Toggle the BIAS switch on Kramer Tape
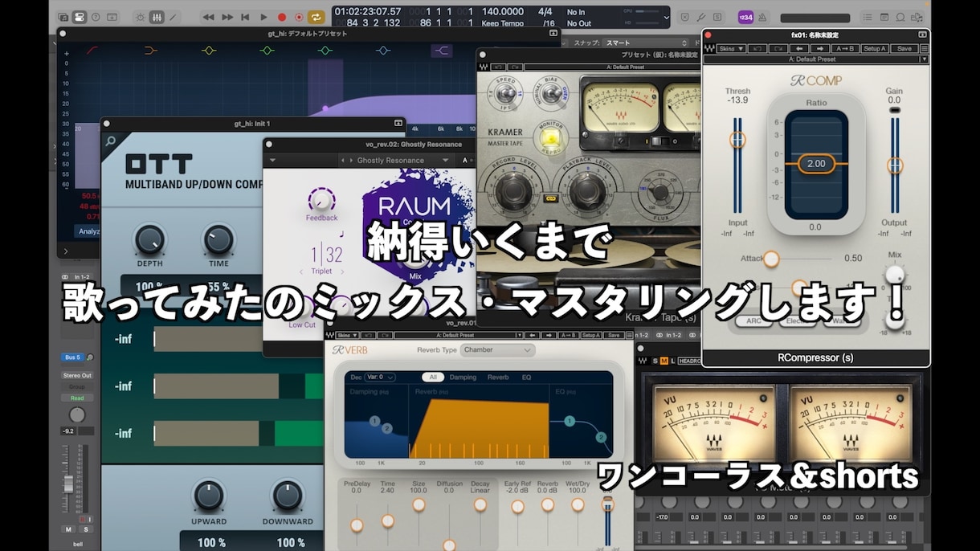 click(552, 95)
